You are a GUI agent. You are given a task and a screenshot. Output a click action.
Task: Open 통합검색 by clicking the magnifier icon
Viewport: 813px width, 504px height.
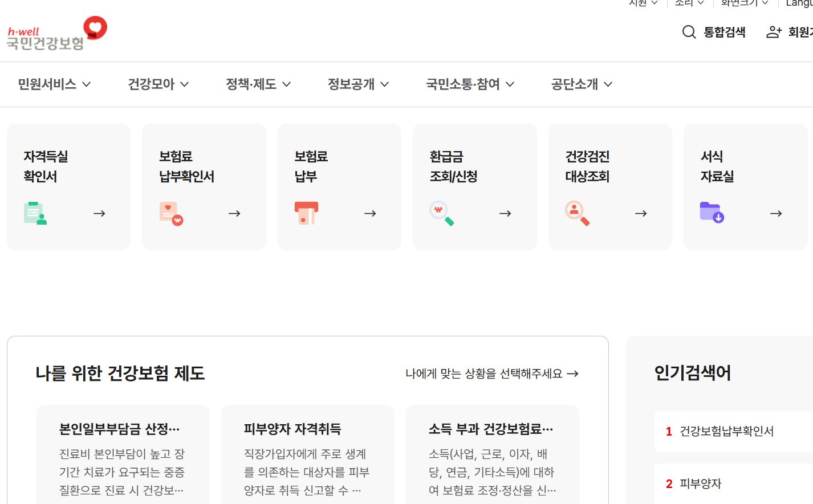(x=689, y=32)
